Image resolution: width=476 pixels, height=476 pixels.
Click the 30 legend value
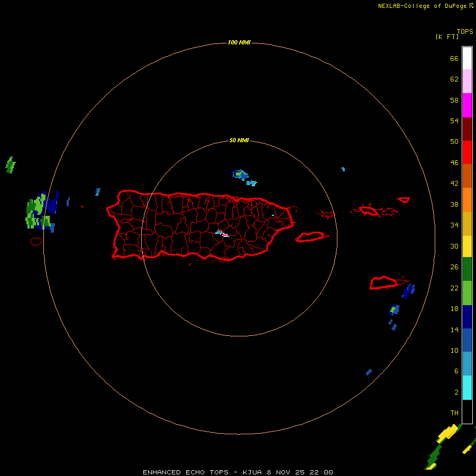click(x=454, y=246)
